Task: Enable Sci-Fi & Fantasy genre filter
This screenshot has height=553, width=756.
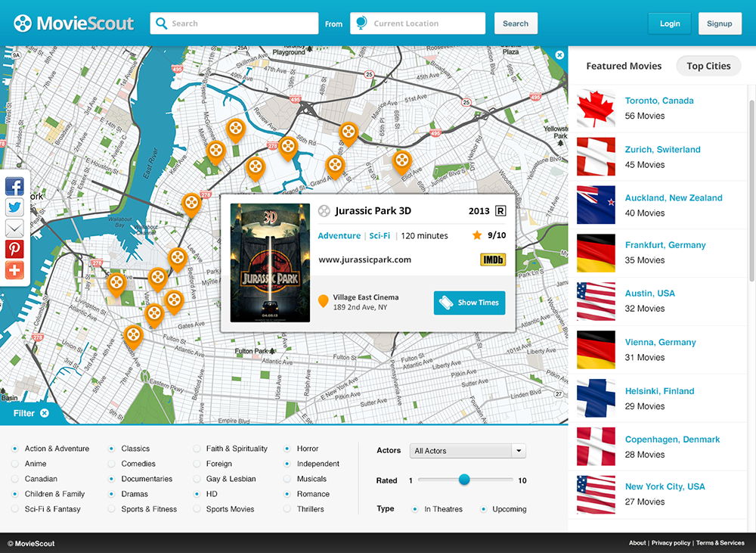Action: tap(15, 509)
